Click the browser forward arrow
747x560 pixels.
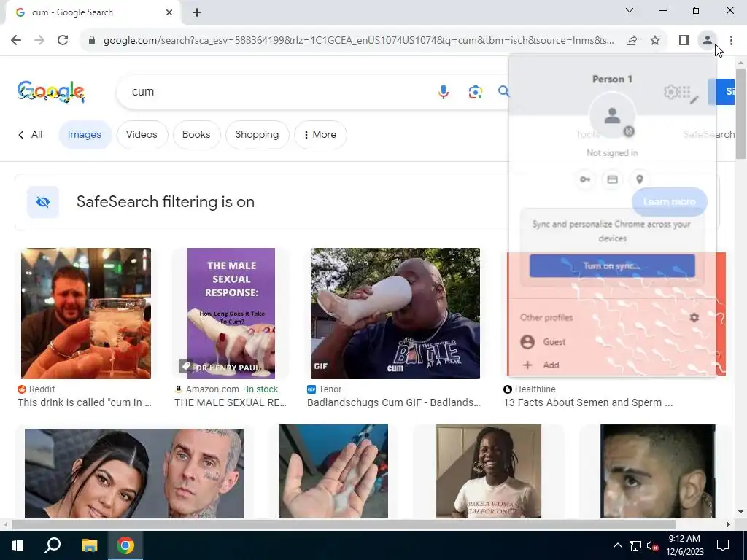point(39,40)
